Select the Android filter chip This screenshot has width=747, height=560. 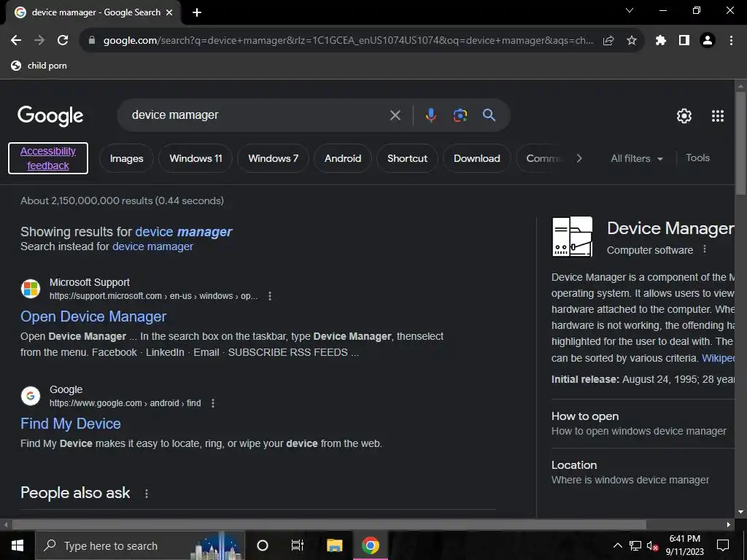[x=343, y=158]
